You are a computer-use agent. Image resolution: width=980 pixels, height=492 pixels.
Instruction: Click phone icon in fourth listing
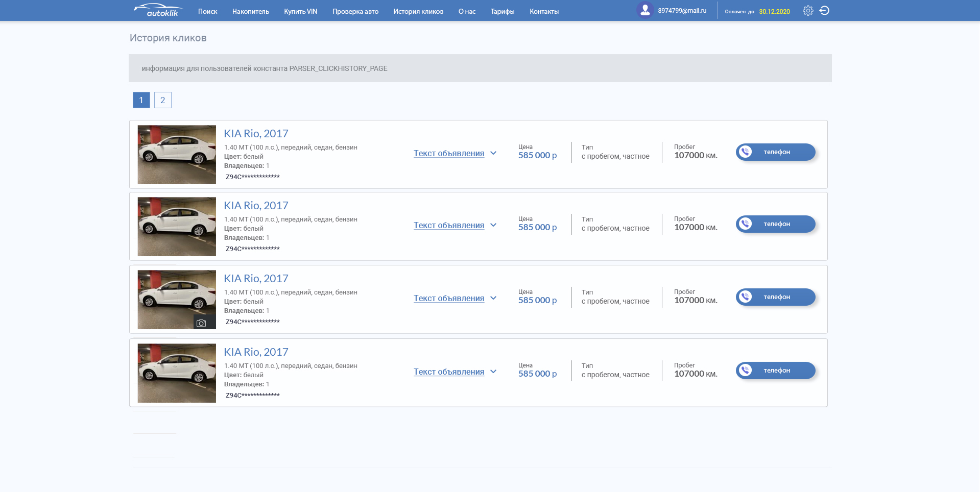[x=746, y=371]
